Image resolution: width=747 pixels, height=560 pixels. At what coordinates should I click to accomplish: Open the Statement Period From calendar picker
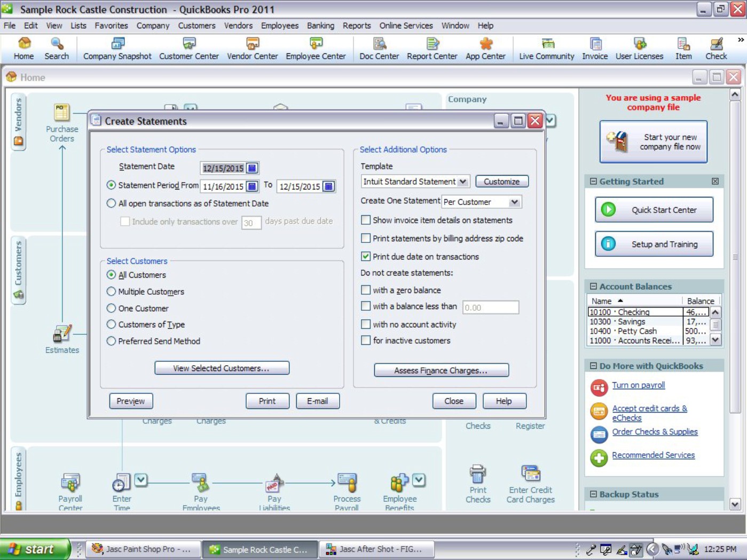click(x=252, y=186)
